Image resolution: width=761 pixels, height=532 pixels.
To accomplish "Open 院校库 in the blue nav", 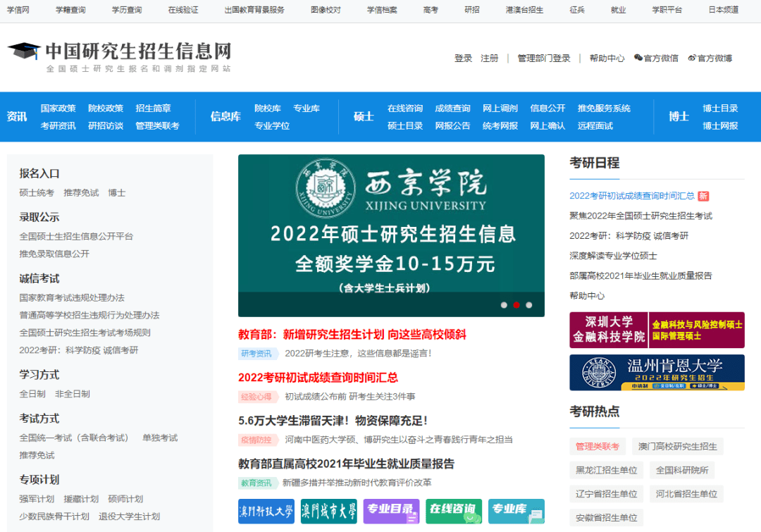I will click(x=268, y=109).
